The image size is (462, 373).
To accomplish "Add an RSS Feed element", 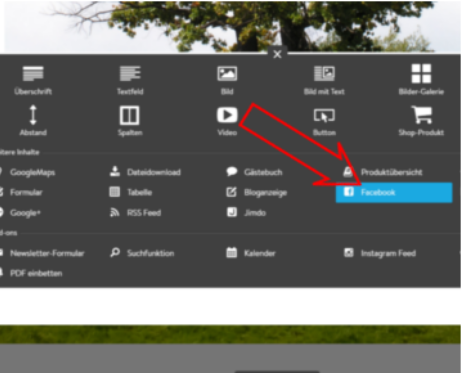I will pos(135,213).
